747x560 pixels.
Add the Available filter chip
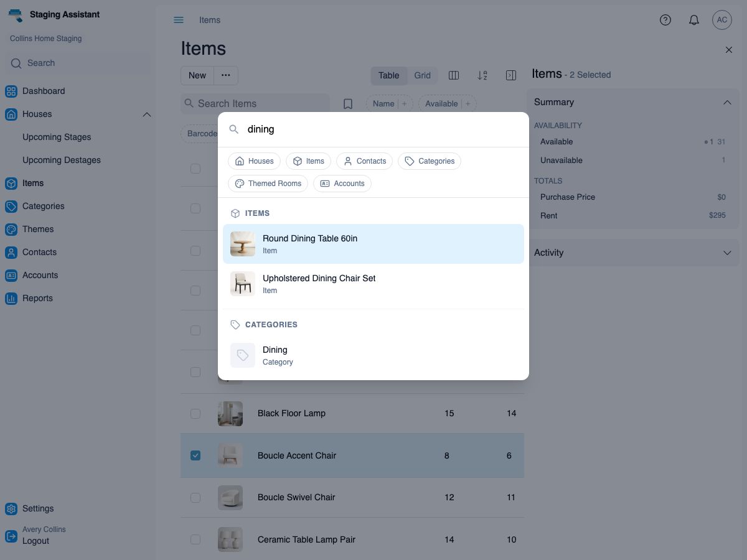click(448, 104)
